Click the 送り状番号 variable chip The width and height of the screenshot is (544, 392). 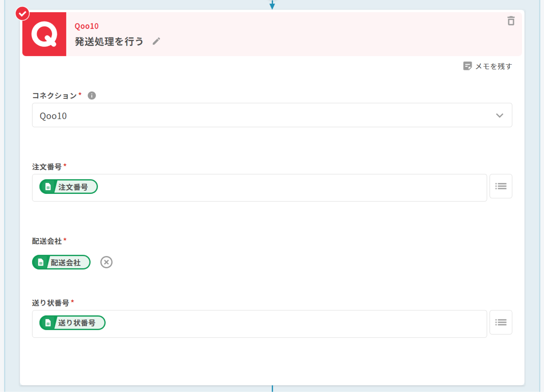point(72,323)
